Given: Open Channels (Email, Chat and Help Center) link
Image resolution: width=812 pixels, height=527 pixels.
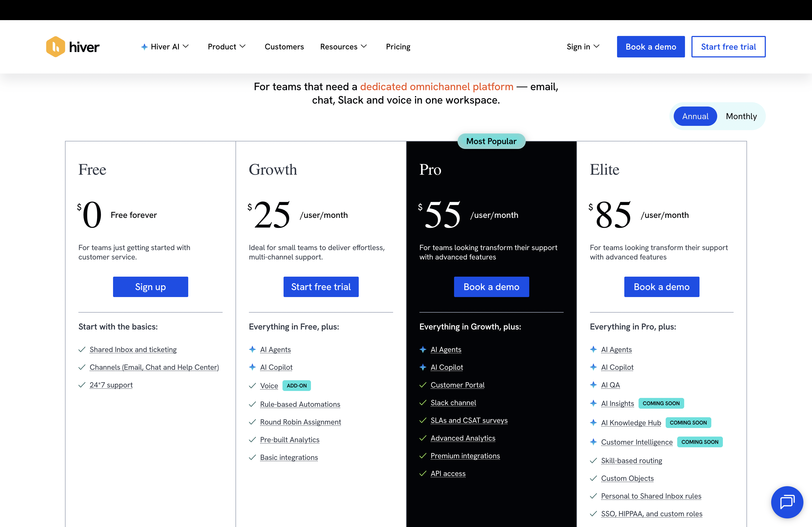Looking at the screenshot, I should pyautogui.click(x=154, y=367).
